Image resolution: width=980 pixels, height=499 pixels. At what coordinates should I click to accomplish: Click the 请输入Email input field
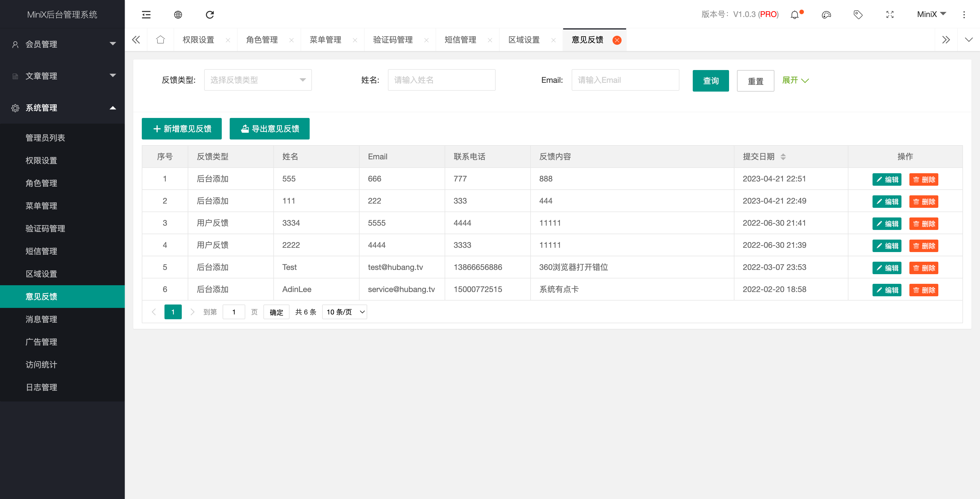click(625, 80)
